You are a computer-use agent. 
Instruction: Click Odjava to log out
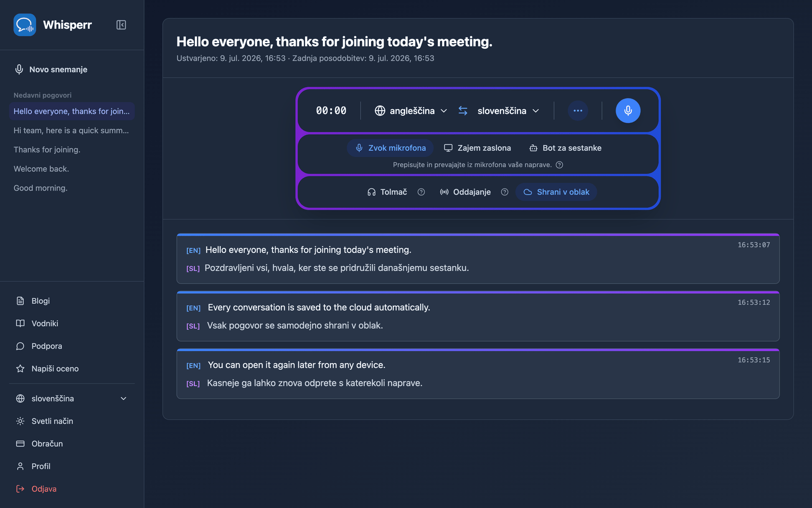click(x=72, y=489)
